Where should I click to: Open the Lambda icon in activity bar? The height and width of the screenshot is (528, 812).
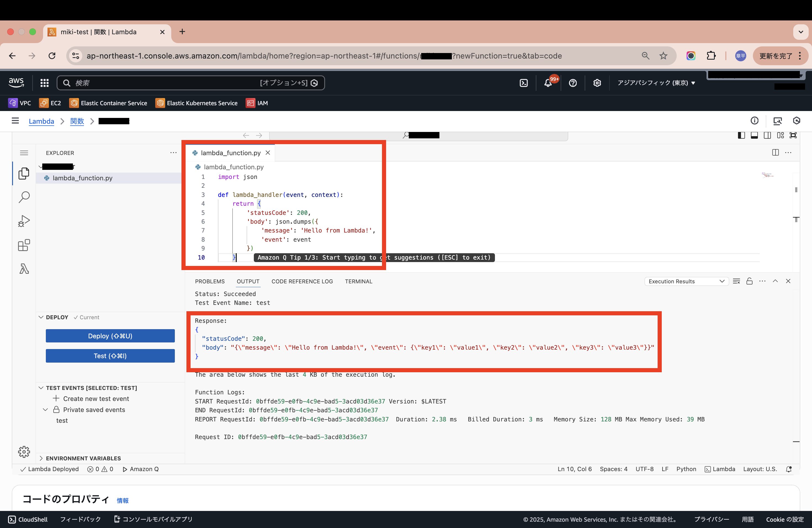[24, 269]
